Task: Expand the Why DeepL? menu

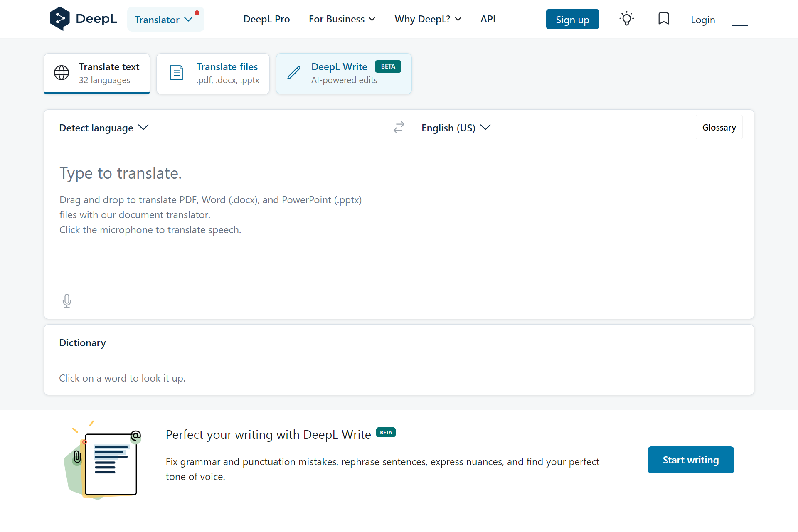Action: point(428,19)
